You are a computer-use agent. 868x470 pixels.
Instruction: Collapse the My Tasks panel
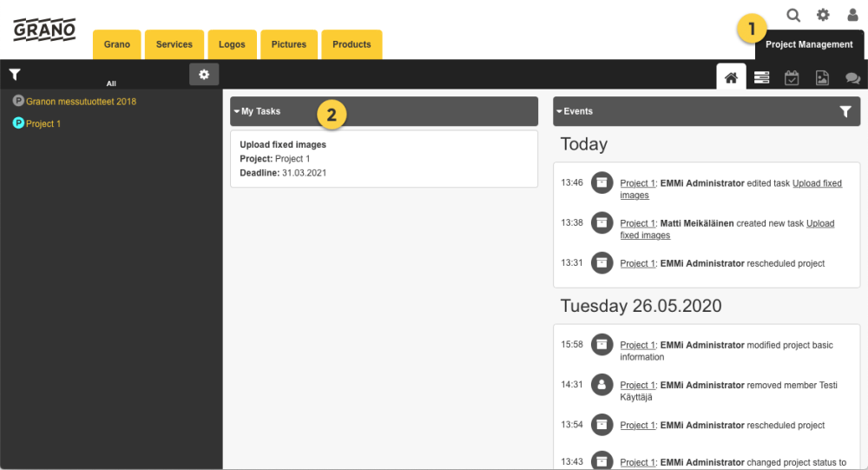click(237, 111)
